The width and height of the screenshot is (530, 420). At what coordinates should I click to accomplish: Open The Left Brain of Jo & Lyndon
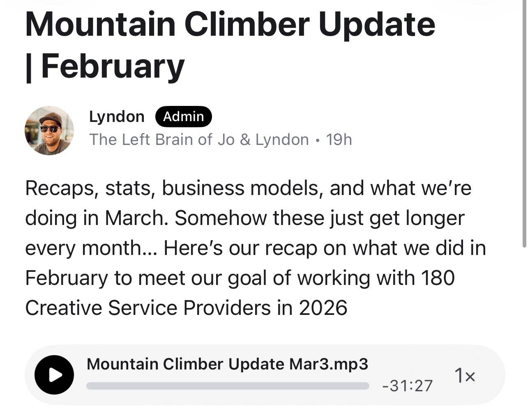pos(199,140)
